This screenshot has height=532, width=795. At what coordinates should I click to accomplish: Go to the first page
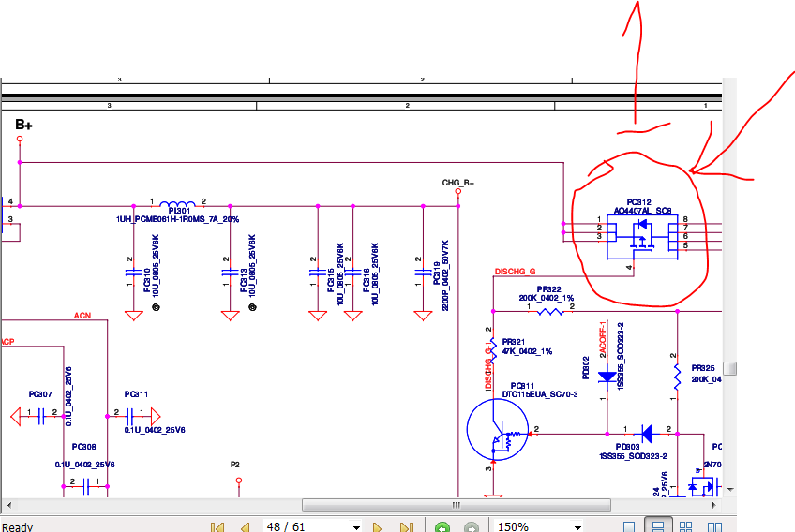point(217,527)
